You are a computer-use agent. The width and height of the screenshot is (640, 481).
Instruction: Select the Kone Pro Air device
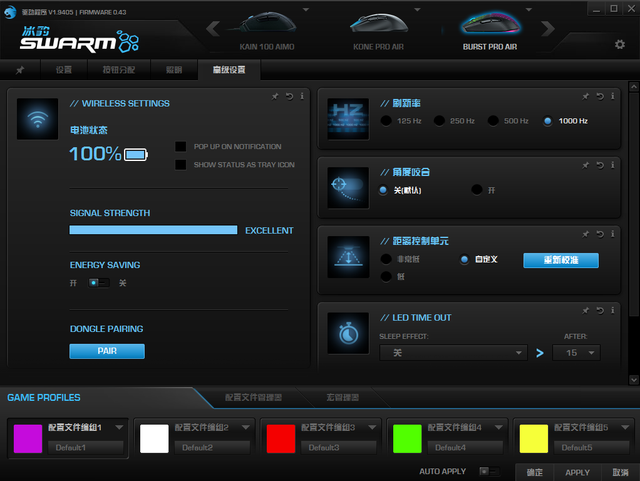click(x=379, y=31)
